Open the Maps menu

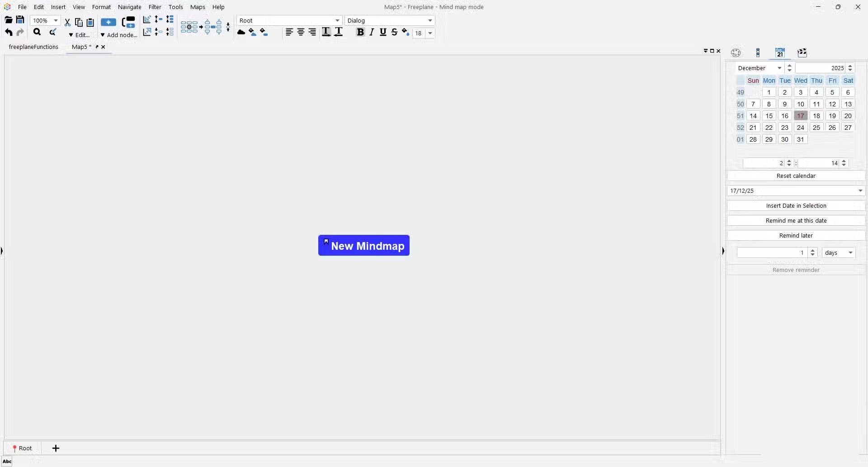point(198,7)
